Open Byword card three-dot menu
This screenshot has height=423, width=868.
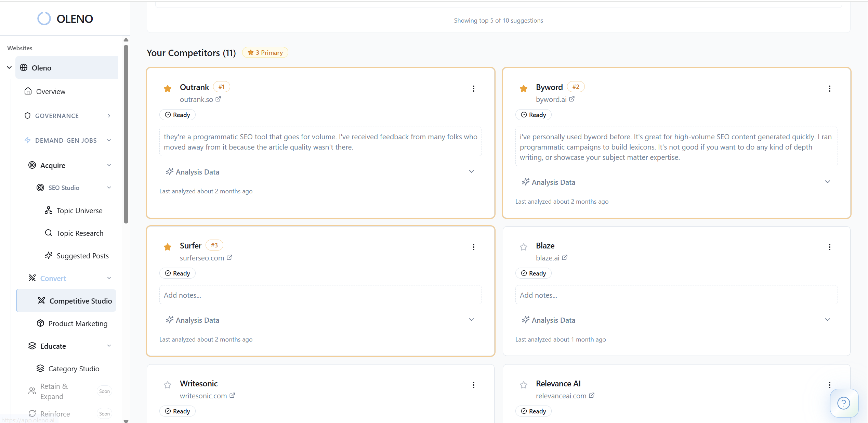829,89
